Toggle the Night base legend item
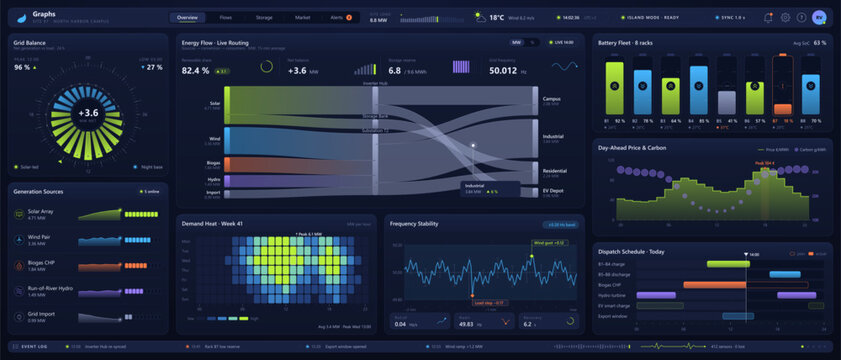Viewport: 841px width, 360px height. (149, 167)
